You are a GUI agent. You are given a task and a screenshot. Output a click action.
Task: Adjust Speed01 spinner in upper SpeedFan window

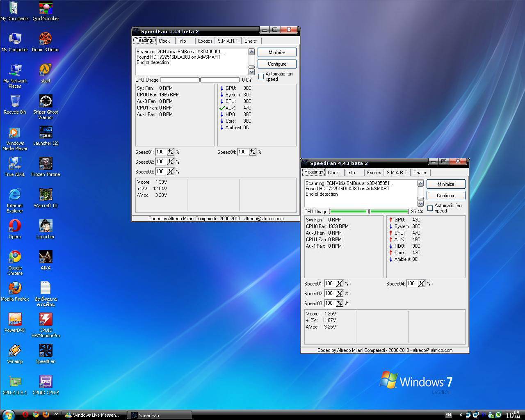click(171, 152)
